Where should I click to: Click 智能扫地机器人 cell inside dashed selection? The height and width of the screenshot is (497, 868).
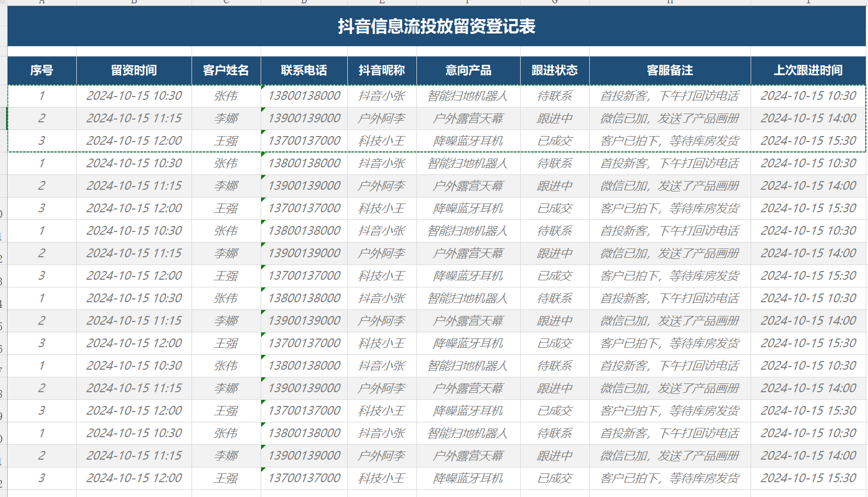tap(469, 96)
